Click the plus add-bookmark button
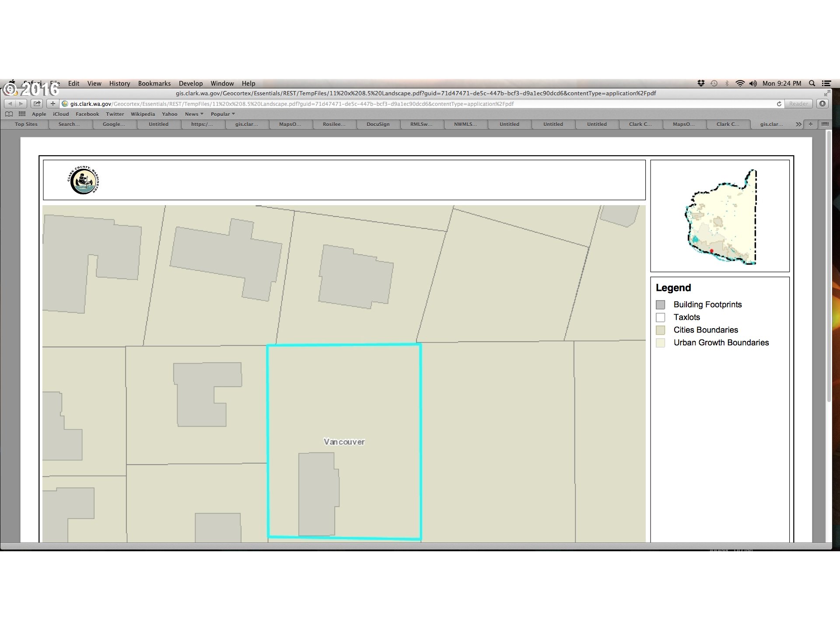This screenshot has height=630, width=840. (x=52, y=104)
